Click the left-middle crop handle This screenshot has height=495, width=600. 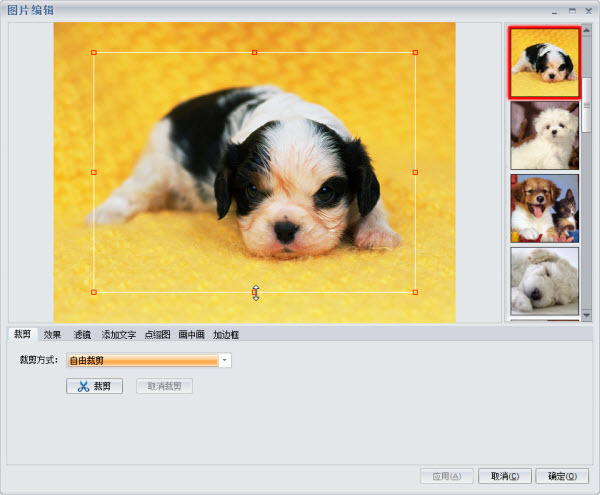[94, 172]
